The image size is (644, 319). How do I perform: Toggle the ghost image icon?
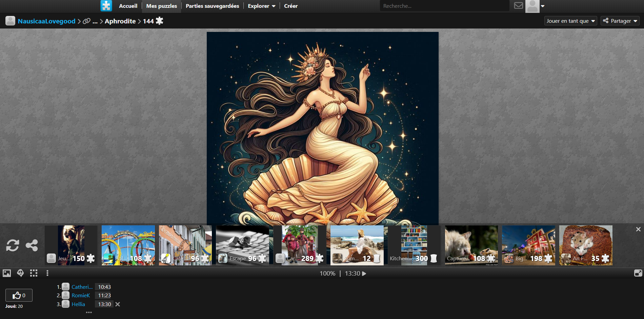pos(20,273)
